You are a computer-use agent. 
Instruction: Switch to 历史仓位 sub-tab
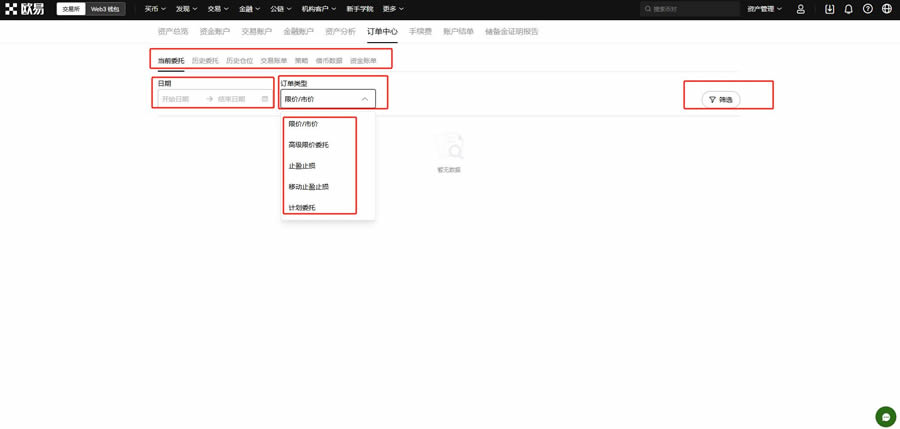239,60
